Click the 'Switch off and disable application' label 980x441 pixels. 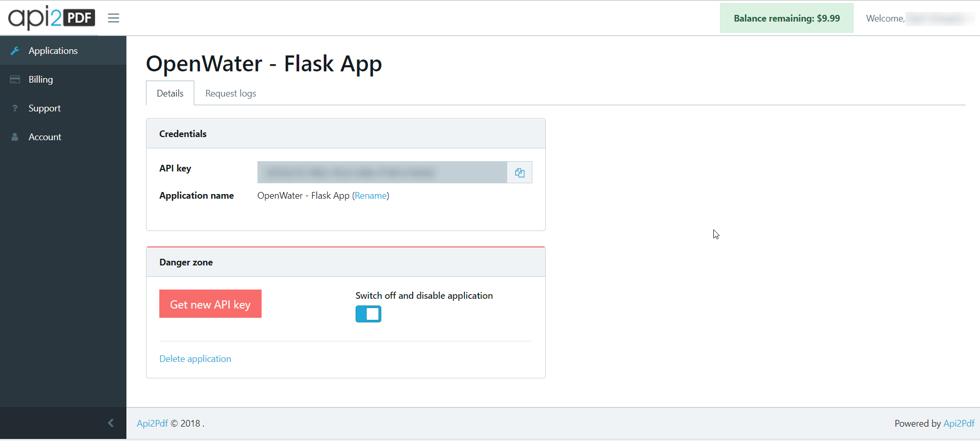coord(424,296)
